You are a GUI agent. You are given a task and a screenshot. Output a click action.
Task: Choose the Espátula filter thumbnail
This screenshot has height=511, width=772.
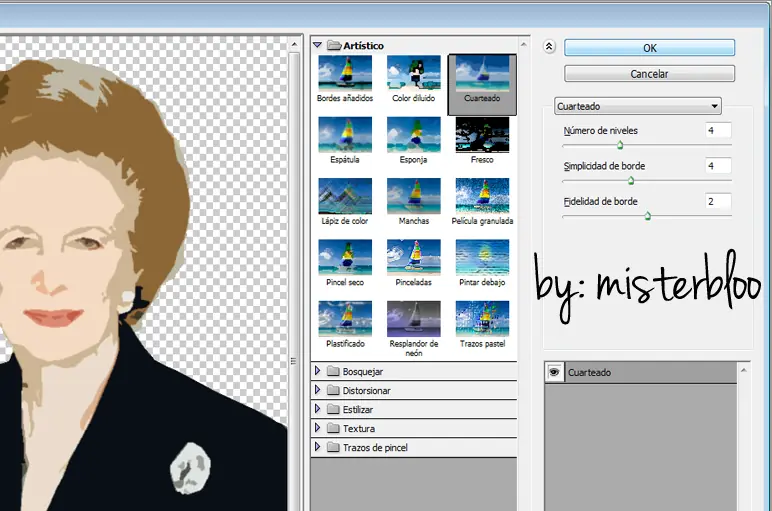[345, 134]
